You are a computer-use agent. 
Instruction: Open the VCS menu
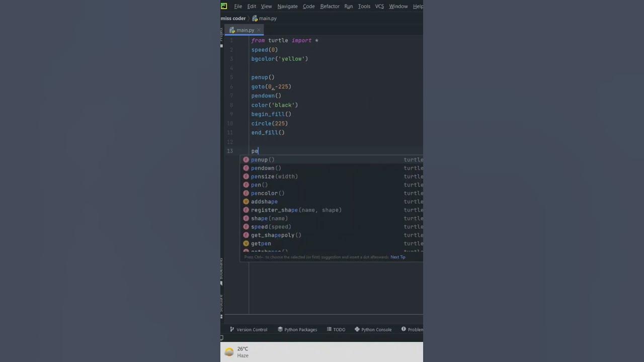(x=379, y=7)
